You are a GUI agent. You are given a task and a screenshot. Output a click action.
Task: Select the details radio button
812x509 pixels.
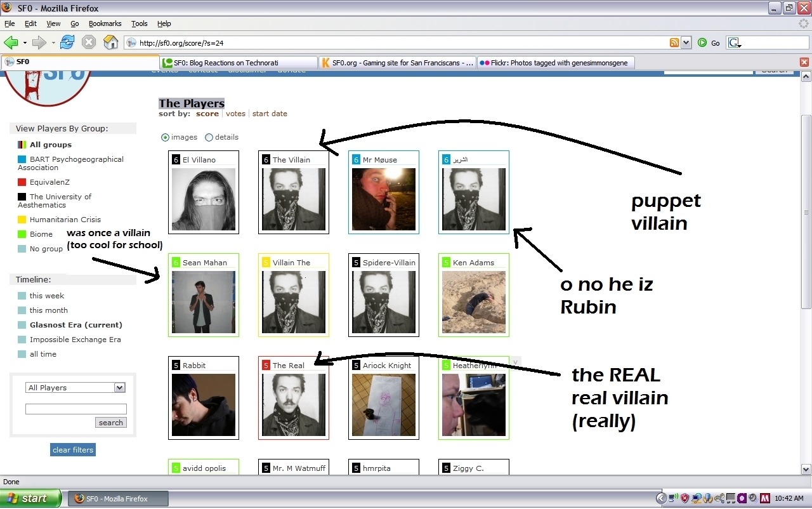click(x=209, y=137)
